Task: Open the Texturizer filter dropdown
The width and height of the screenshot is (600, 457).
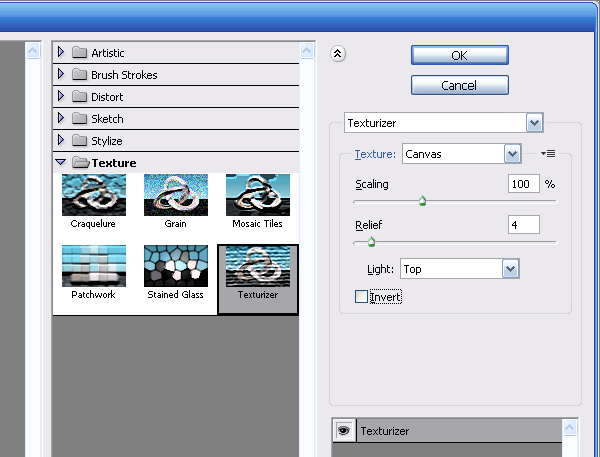Action: click(535, 123)
